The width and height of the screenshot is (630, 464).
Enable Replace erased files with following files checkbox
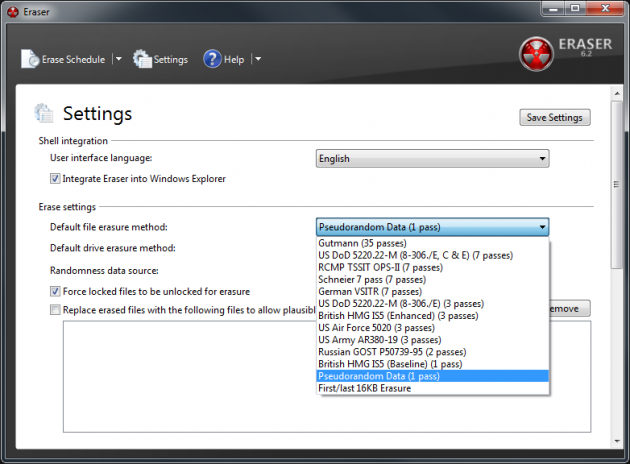(x=55, y=310)
